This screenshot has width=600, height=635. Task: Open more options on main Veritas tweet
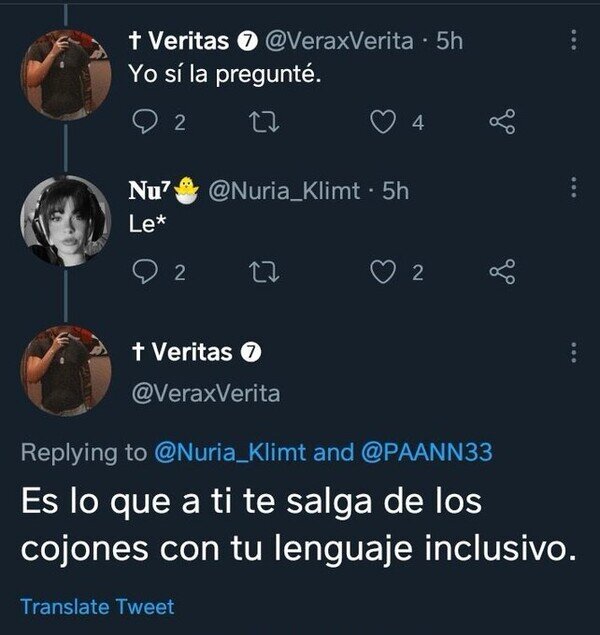(572, 352)
